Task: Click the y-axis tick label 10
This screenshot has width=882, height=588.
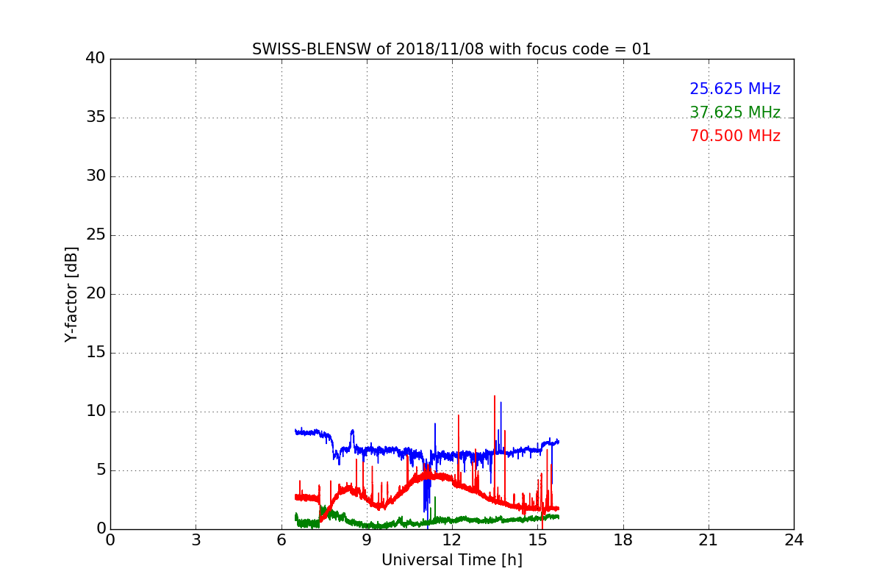Action: coord(96,412)
